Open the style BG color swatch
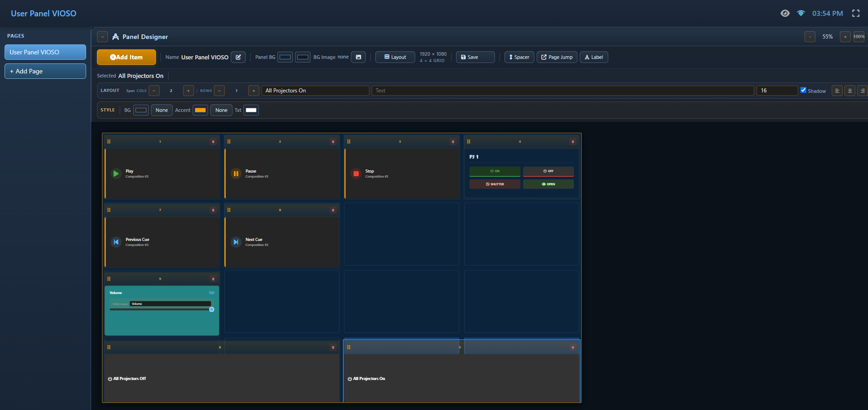The height and width of the screenshot is (410, 868). tap(141, 110)
